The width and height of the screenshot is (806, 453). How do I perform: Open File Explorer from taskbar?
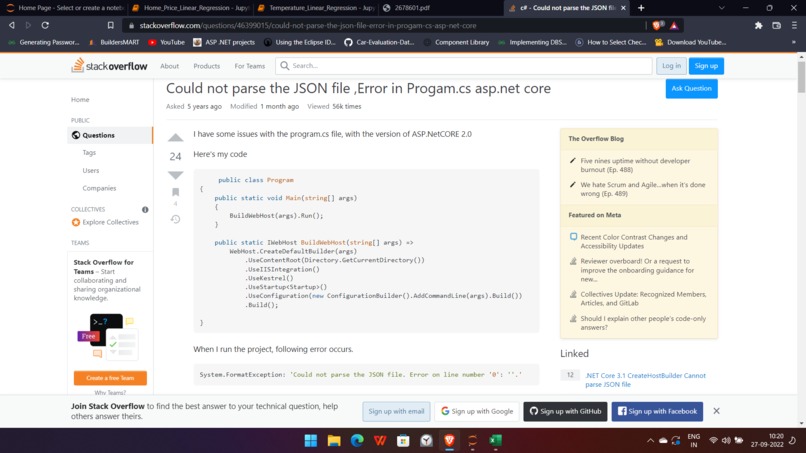(334, 441)
